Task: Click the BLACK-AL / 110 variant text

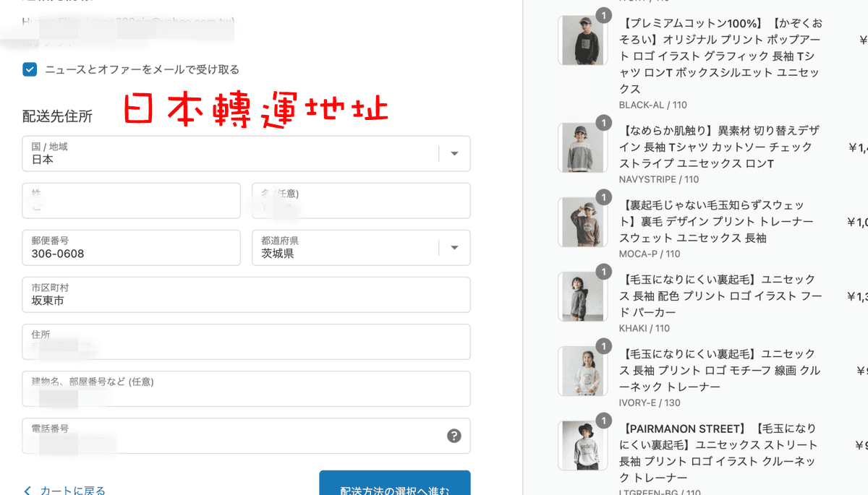Action: pos(653,105)
